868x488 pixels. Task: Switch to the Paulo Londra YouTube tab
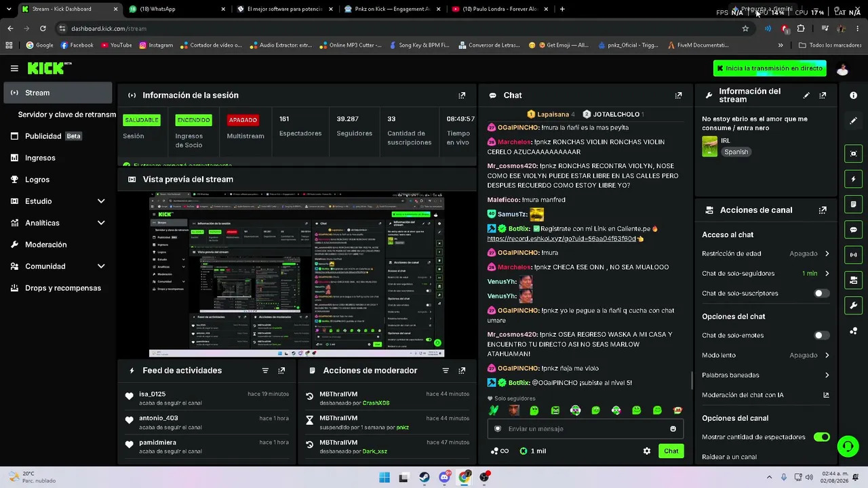(500, 9)
